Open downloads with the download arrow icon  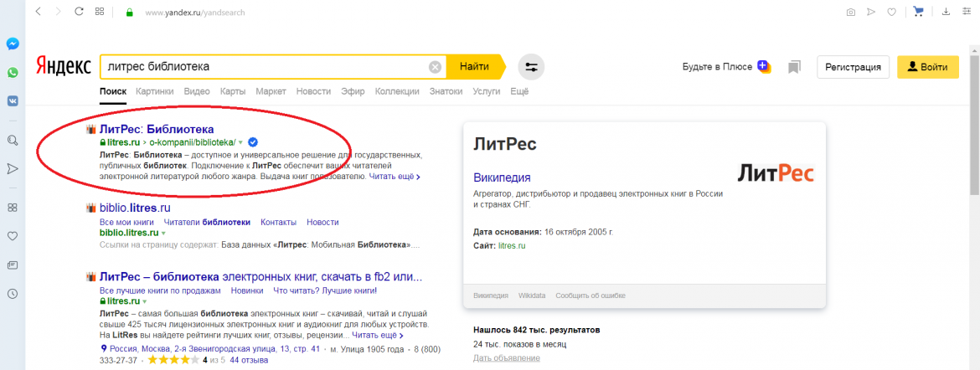click(x=946, y=11)
